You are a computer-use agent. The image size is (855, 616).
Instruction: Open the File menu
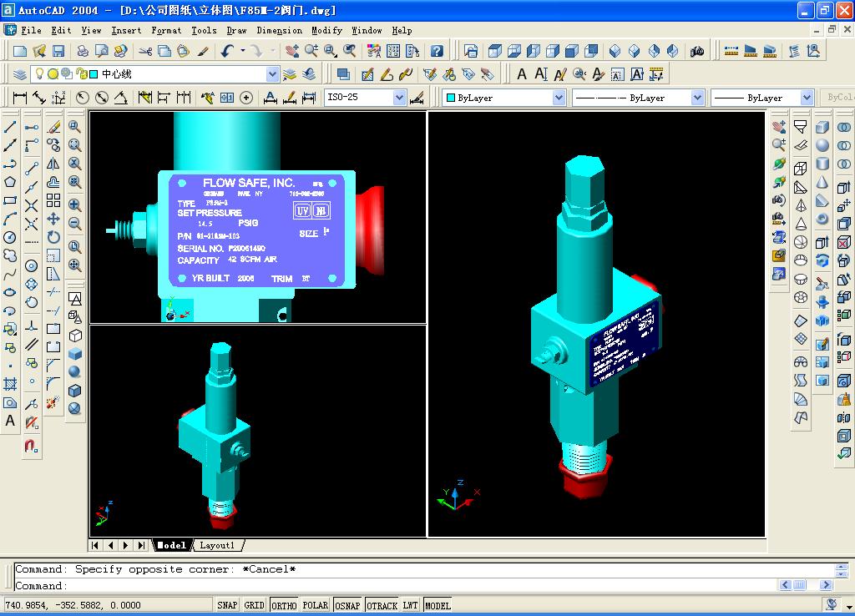31,31
